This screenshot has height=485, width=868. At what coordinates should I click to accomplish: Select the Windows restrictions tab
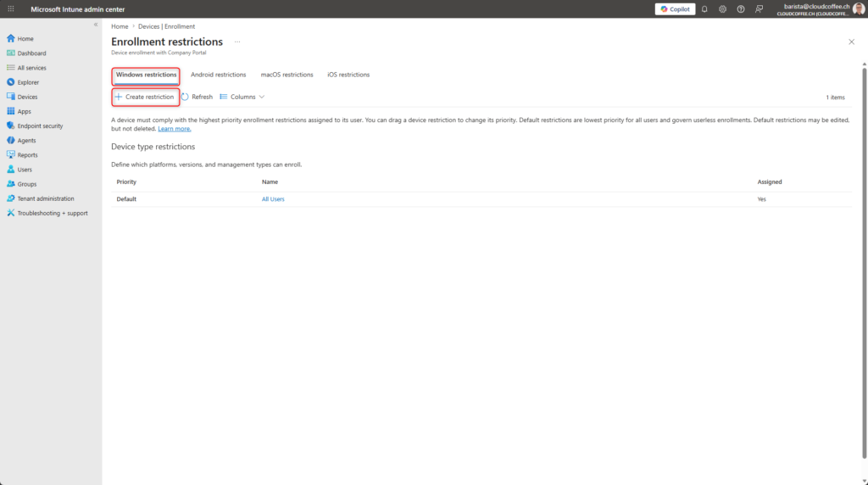pos(146,75)
